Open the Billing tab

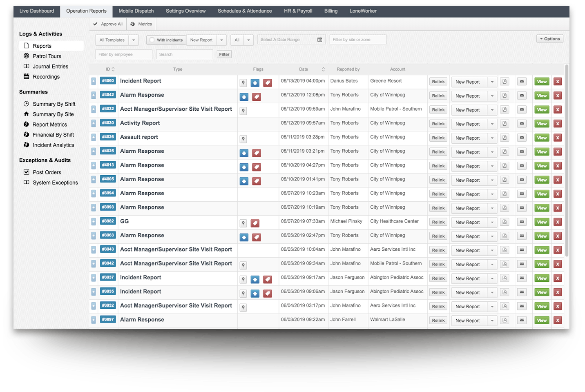pyautogui.click(x=331, y=11)
